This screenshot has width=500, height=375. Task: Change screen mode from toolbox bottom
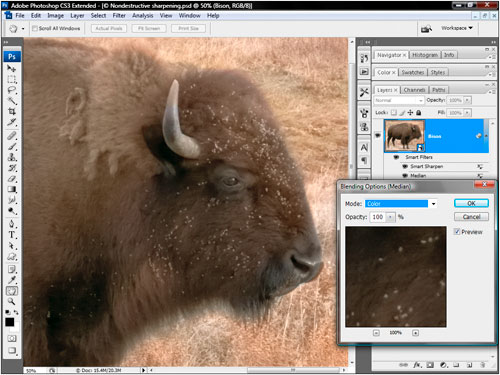click(x=12, y=350)
